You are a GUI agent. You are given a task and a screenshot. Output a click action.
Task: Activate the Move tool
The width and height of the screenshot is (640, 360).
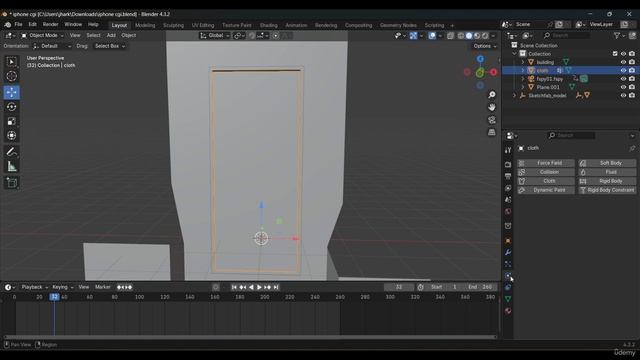coord(11,92)
